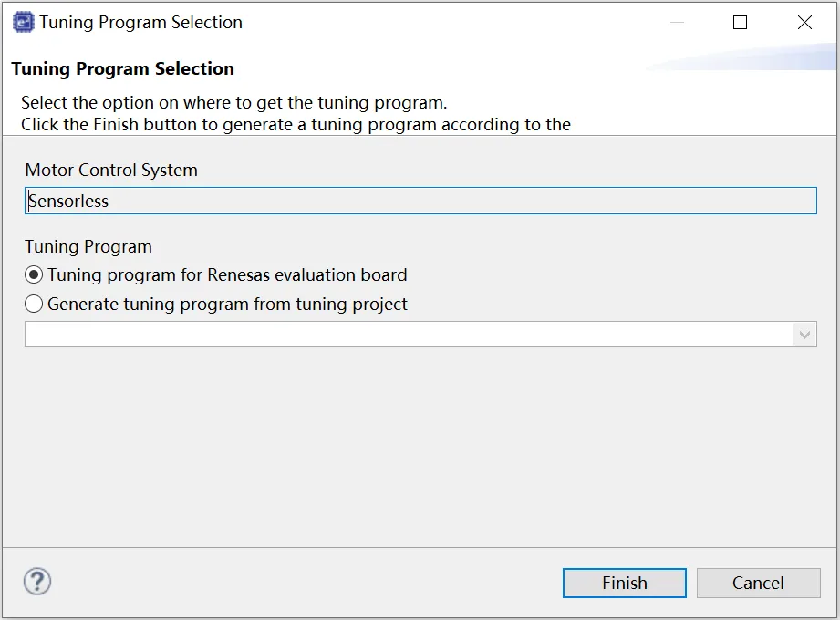
Task: Click the e2 studio icon in title bar
Action: [x=23, y=23]
